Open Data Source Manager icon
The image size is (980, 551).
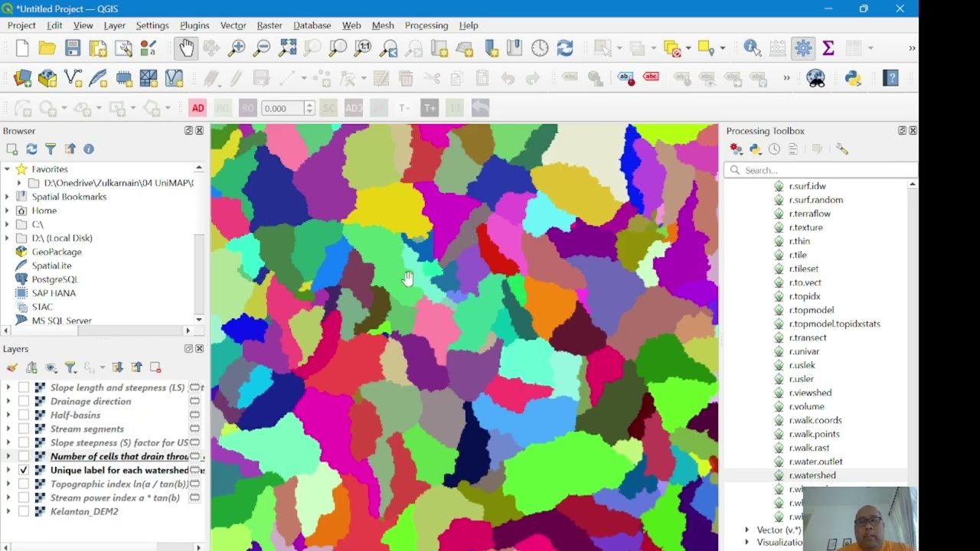tap(22, 78)
